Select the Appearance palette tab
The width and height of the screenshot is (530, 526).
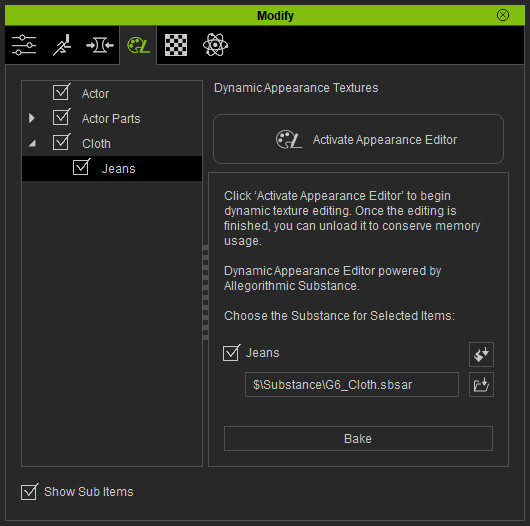(138, 45)
